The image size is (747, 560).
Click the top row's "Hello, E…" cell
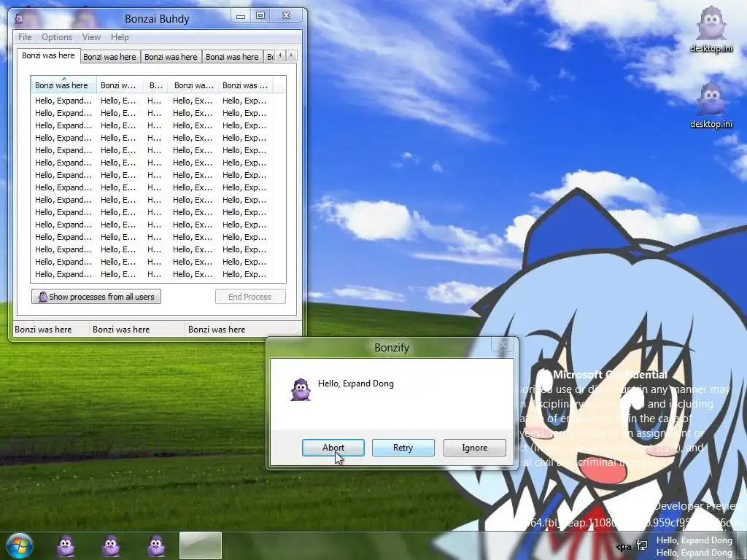click(118, 101)
